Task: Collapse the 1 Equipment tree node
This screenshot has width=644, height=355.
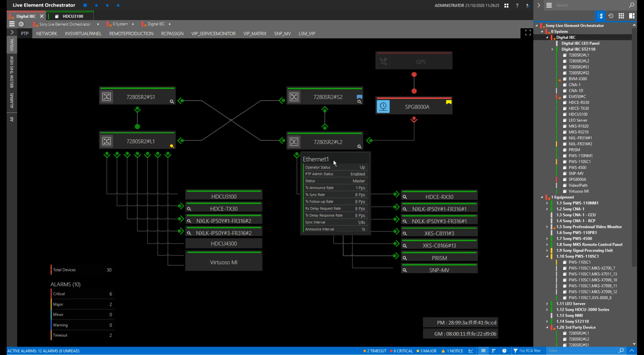Action: click(x=542, y=197)
